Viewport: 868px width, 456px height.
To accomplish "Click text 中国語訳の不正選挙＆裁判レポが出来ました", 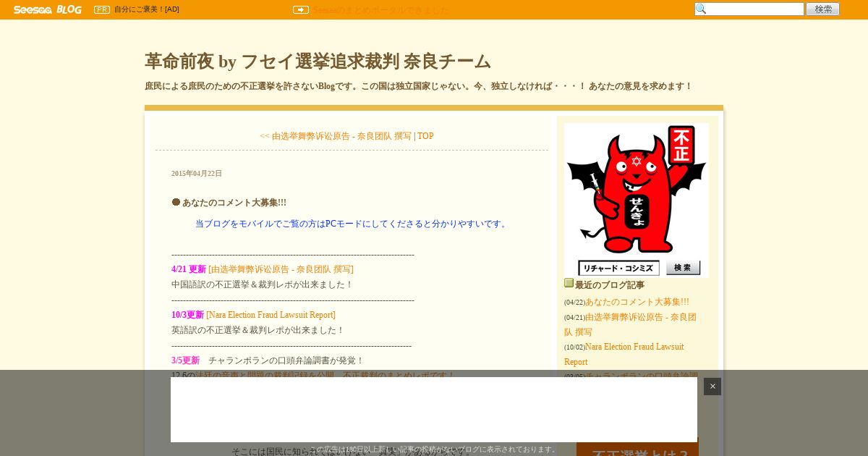I will (262, 284).
